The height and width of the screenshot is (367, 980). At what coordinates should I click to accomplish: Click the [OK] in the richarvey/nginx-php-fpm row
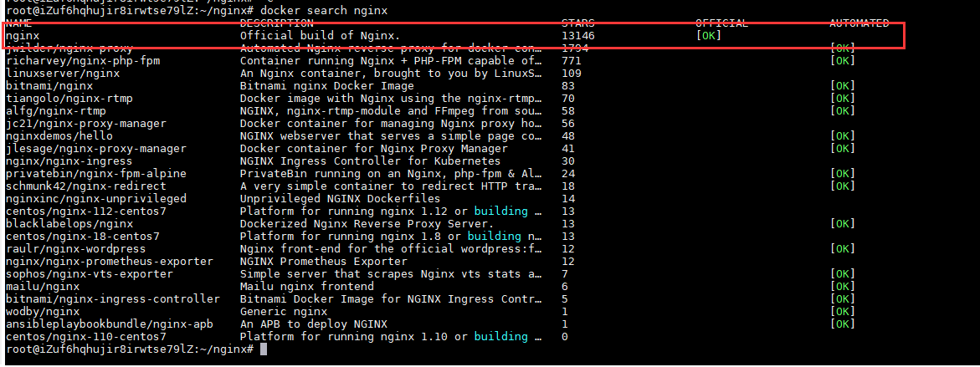pos(843,60)
